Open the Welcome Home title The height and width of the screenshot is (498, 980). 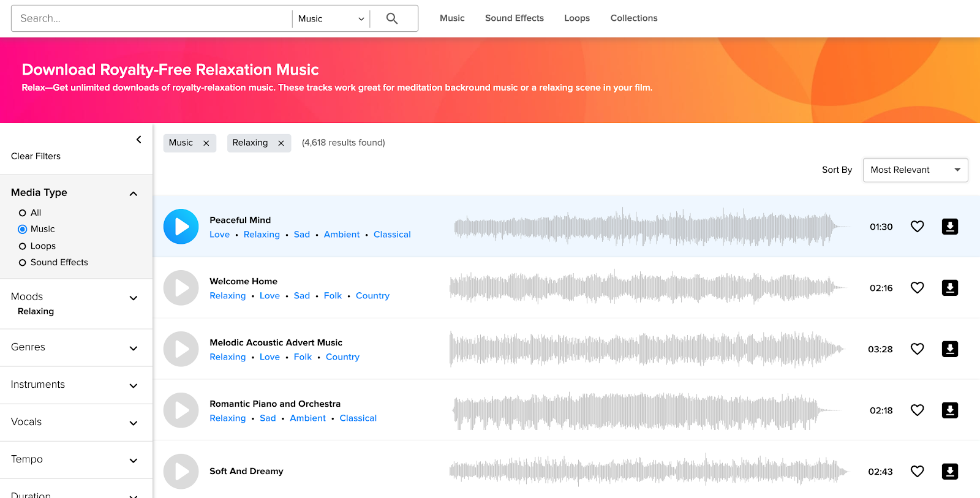click(243, 281)
